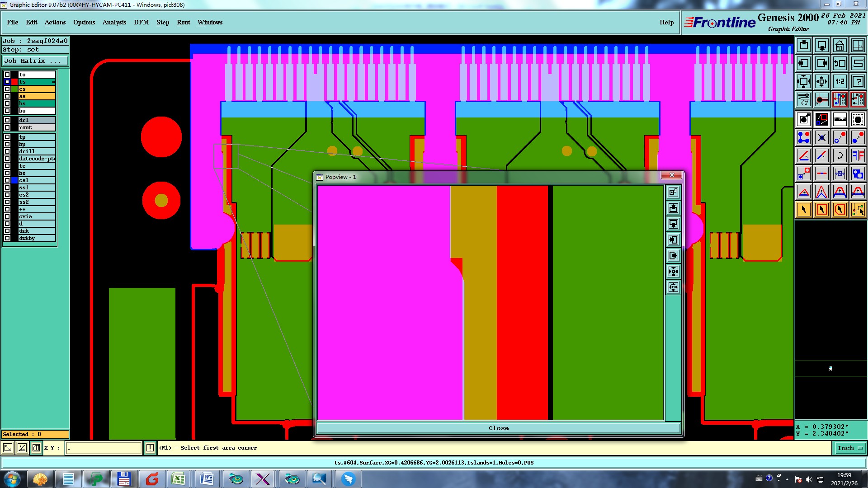Click the pan up icon in Popview

pos(673,208)
